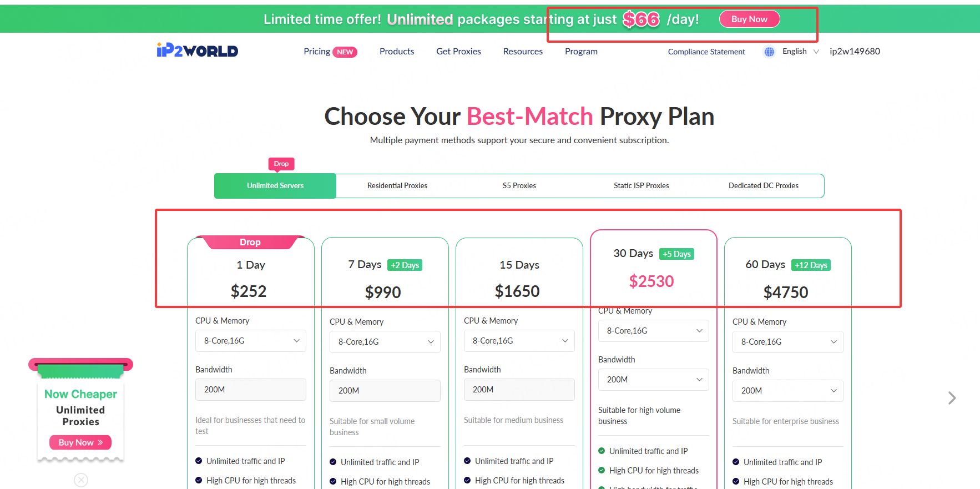Open CPU & Memory dropdown in 15 Days plan
Screen dimensions: 980x489
(519, 341)
